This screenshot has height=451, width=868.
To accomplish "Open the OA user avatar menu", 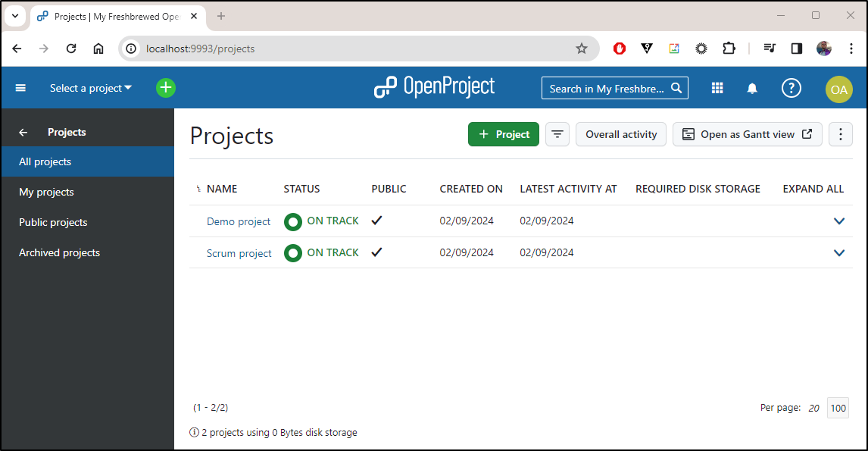I will pyautogui.click(x=838, y=89).
